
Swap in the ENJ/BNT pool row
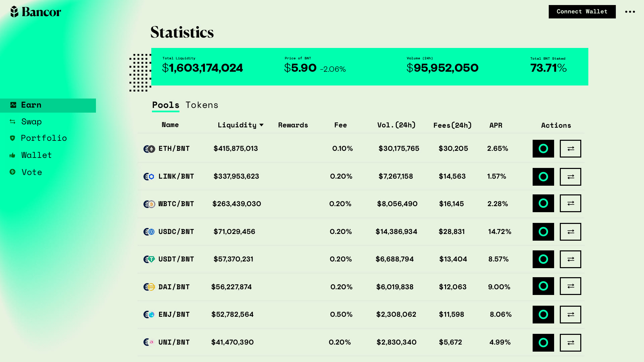571,314
